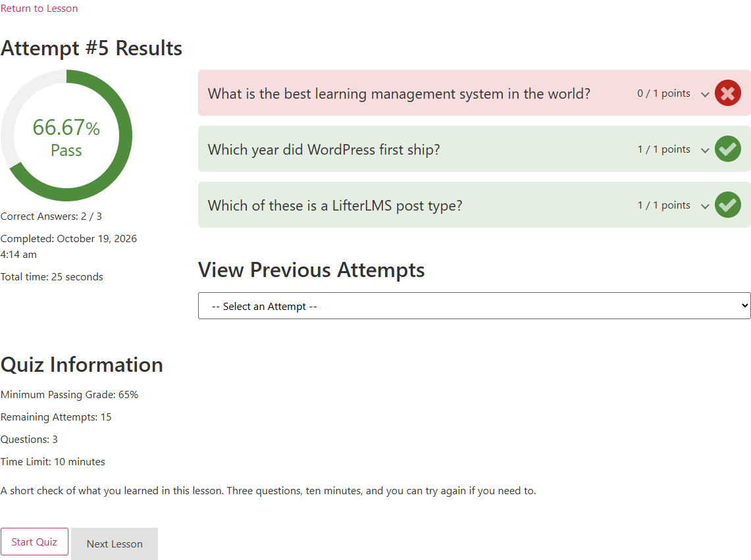Click the red incorrect X icon
Viewport: 751px width, 560px height.
pos(727,93)
